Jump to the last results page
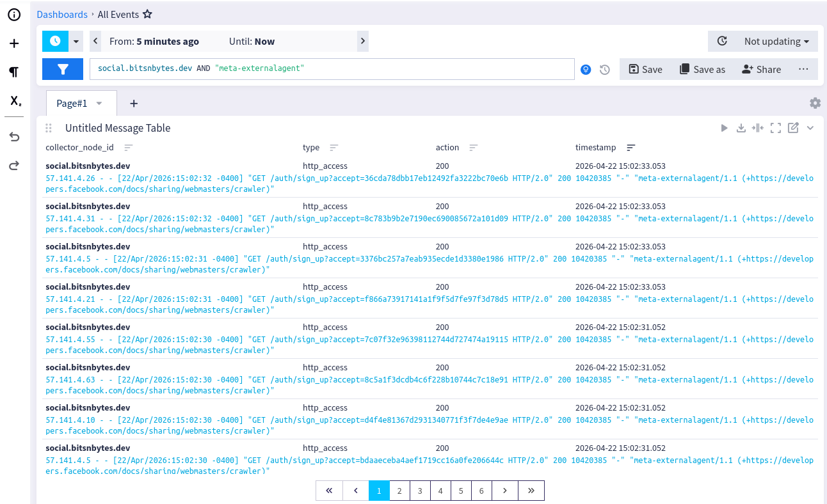Image resolution: width=827 pixels, height=504 pixels. coord(531,491)
